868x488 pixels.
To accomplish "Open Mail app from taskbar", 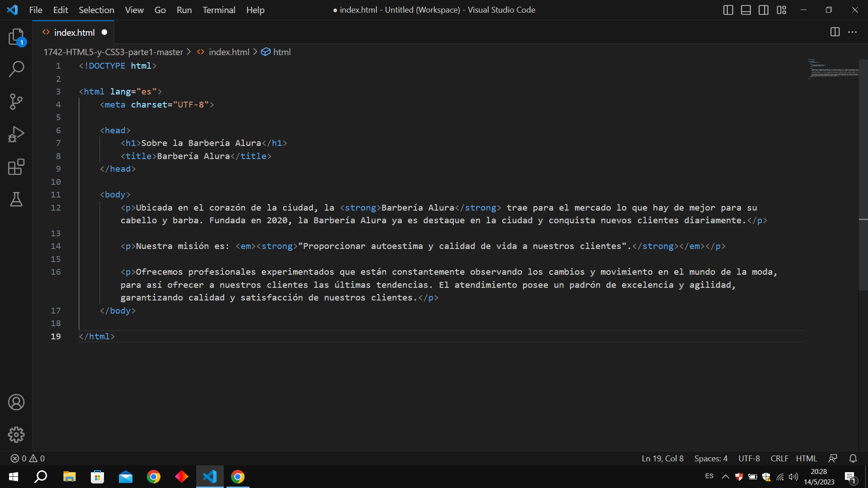I will 126,477.
